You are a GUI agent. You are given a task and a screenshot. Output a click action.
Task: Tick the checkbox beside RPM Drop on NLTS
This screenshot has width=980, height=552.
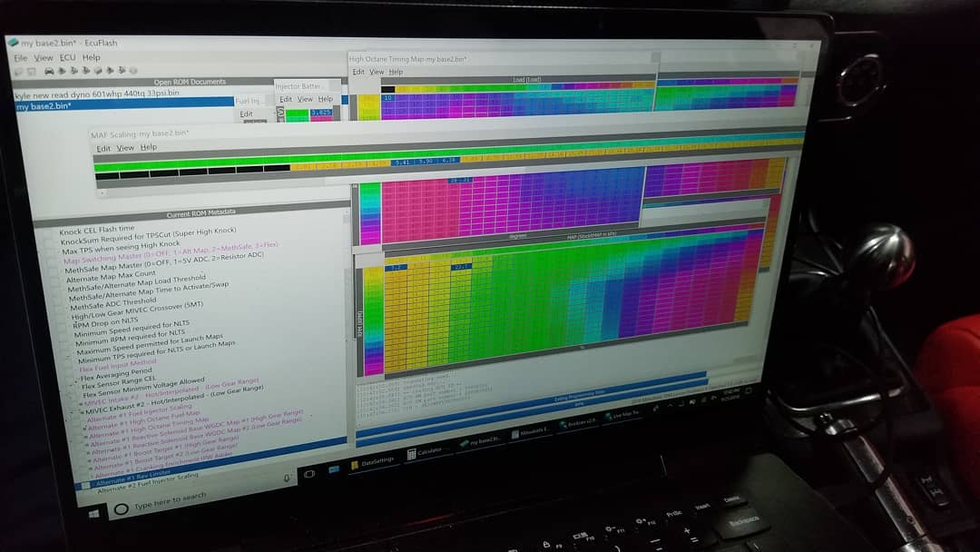click(x=60, y=326)
